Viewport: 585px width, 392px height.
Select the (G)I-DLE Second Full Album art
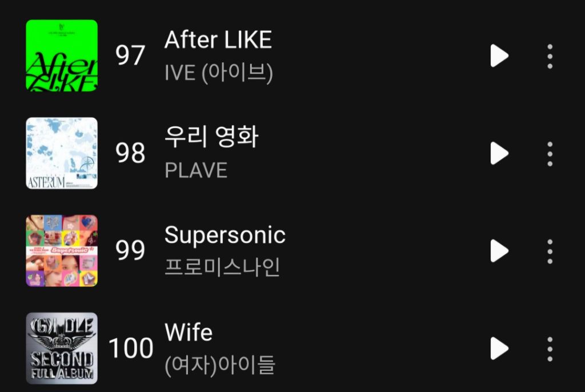pos(62,347)
